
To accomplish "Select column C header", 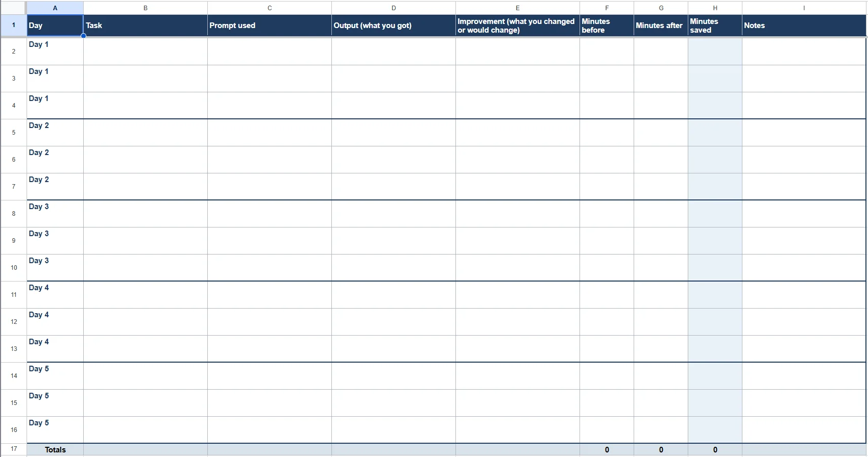I will point(270,8).
